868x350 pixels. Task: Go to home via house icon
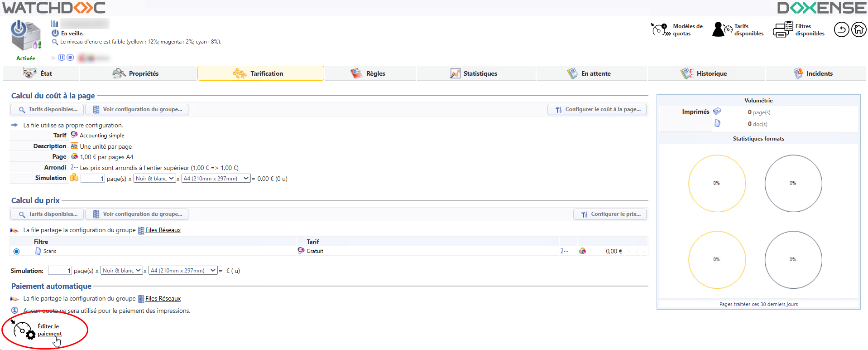[858, 30]
